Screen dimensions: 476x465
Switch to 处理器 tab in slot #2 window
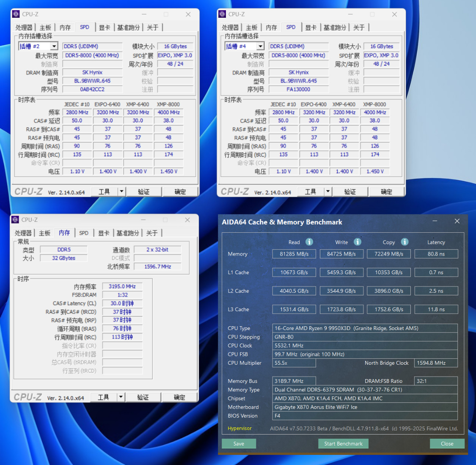coord(24,28)
